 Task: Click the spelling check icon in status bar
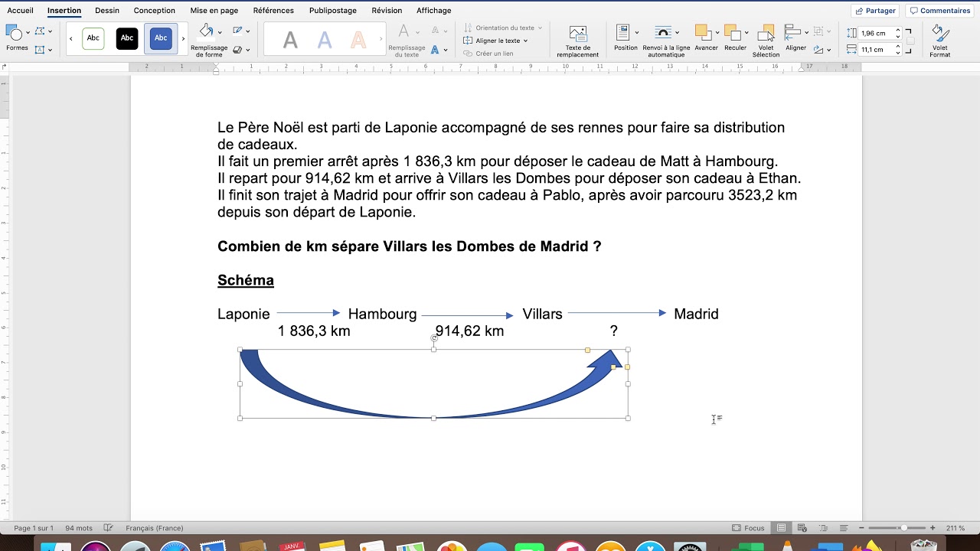(x=109, y=528)
